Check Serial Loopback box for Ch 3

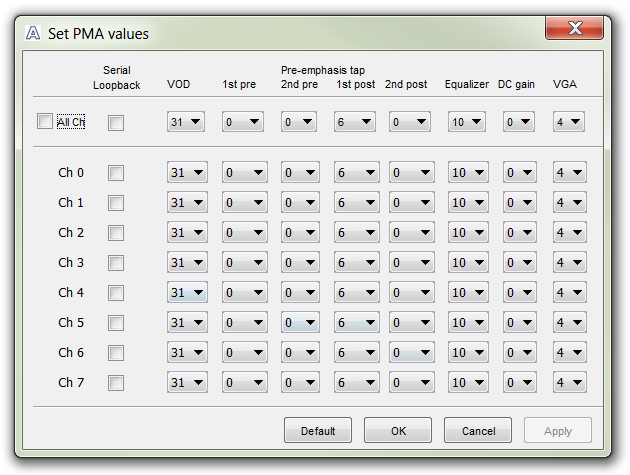[x=117, y=263]
